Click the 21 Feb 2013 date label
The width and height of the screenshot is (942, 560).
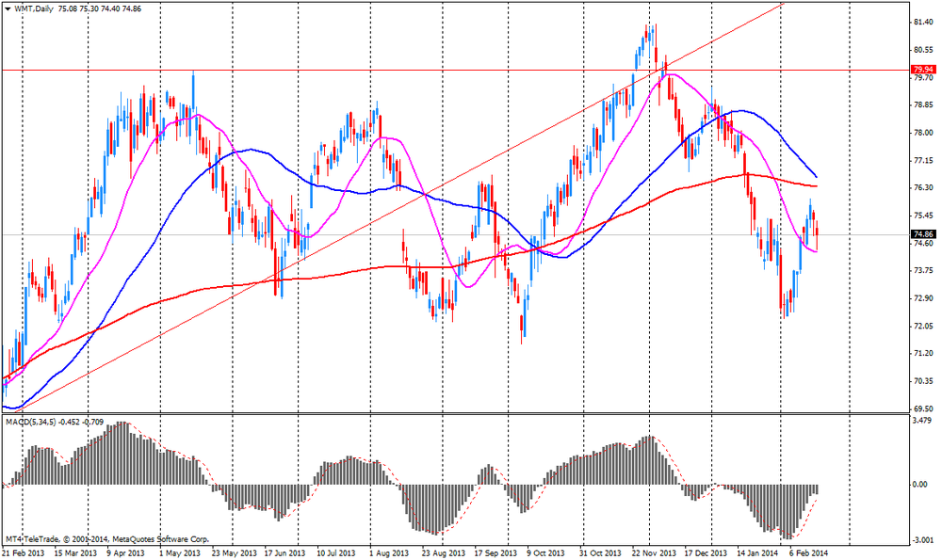(x=23, y=552)
